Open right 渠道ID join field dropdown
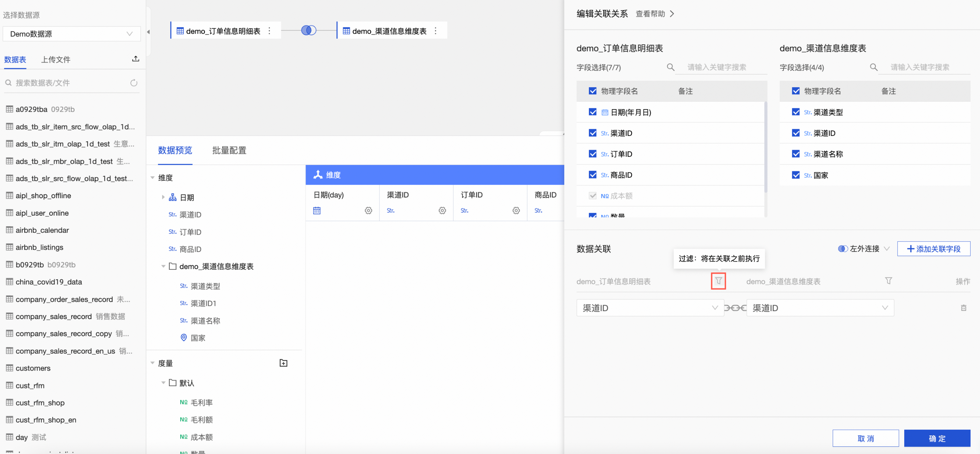Screen dimensions: 980x454 820,308
